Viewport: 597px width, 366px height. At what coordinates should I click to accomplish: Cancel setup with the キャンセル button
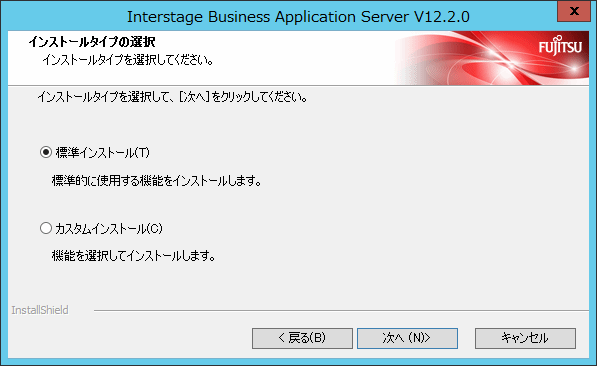(x=525, y=338)
